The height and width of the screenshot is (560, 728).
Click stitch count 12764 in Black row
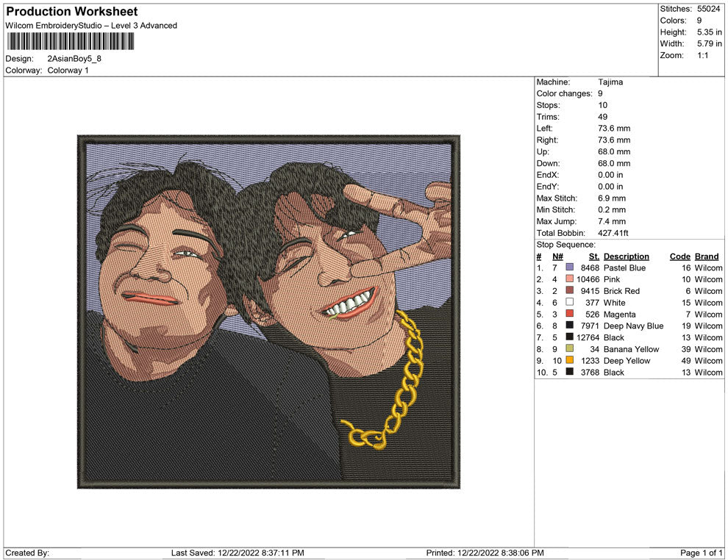[x=588, y=337]
